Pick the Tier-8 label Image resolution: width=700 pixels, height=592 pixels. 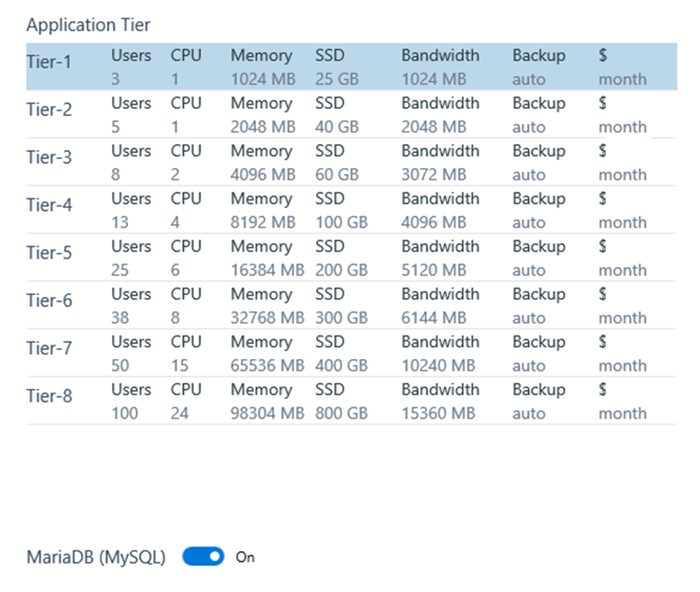click(50, 397)
